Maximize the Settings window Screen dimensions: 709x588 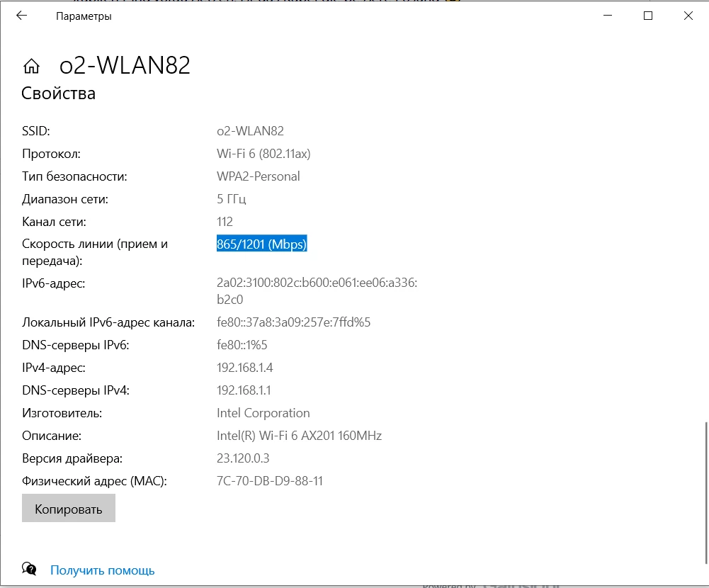[x=648, y=16]
